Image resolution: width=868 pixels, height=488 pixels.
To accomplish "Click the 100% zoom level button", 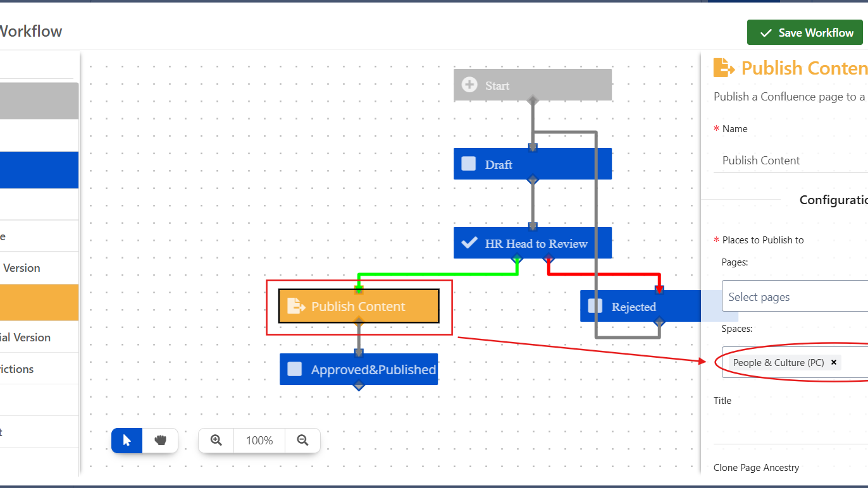I will (x=259, y=441).
